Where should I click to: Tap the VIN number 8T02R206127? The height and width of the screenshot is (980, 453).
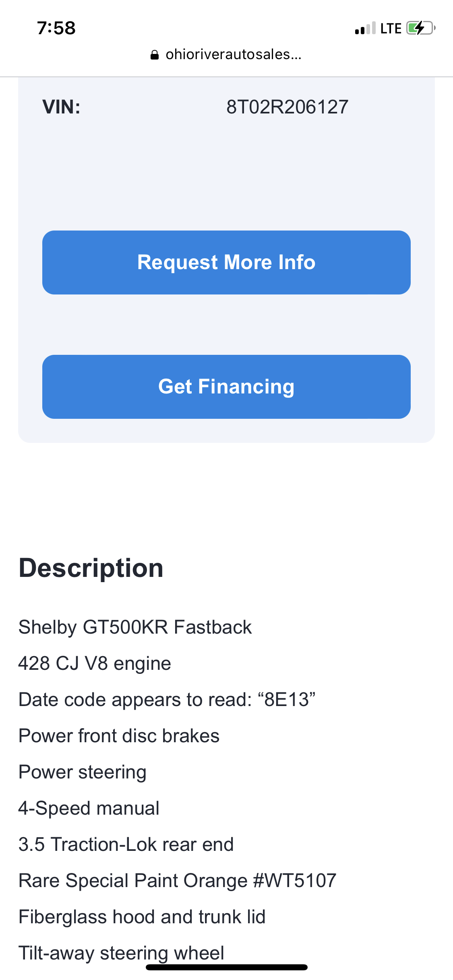(x=287, y=107)
